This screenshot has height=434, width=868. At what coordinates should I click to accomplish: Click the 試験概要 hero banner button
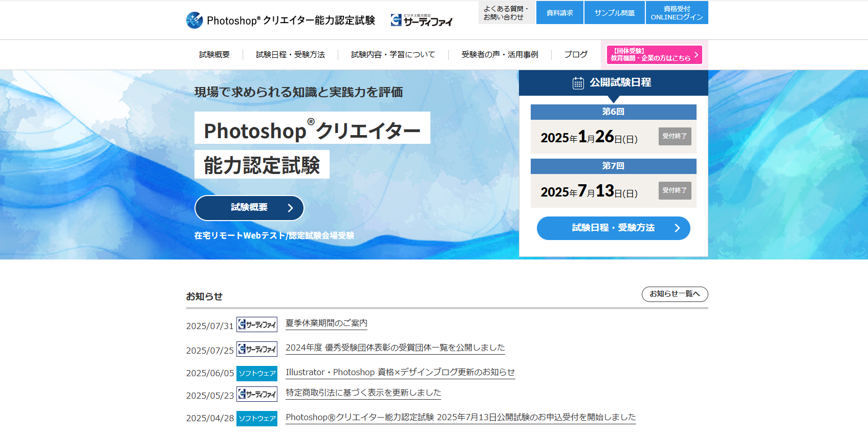click(x=249, y=208)
